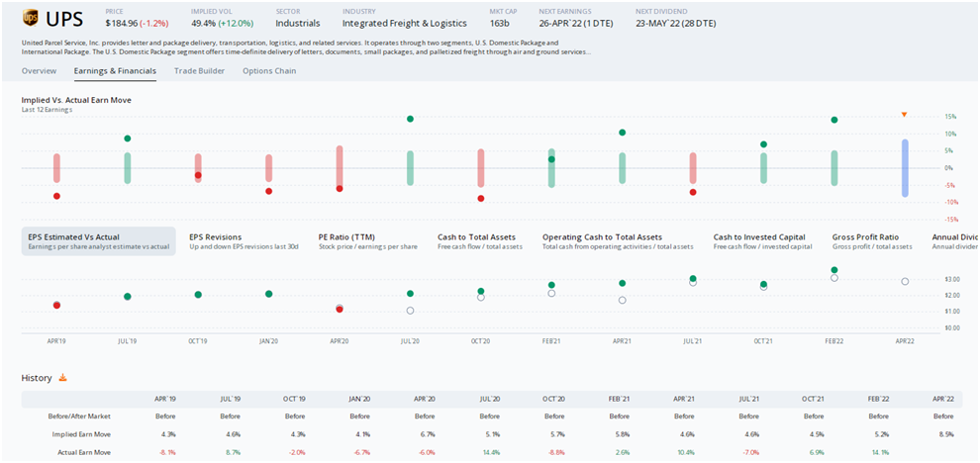Screen dimensions: 980x463
Task: Choose the EPS Revisions metric
Action: coord(244,241)
